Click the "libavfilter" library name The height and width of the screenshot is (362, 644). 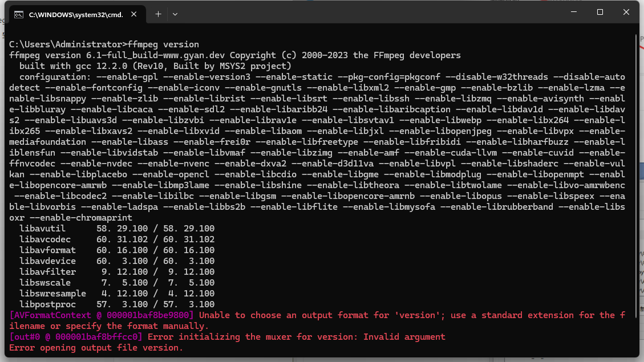48,272
